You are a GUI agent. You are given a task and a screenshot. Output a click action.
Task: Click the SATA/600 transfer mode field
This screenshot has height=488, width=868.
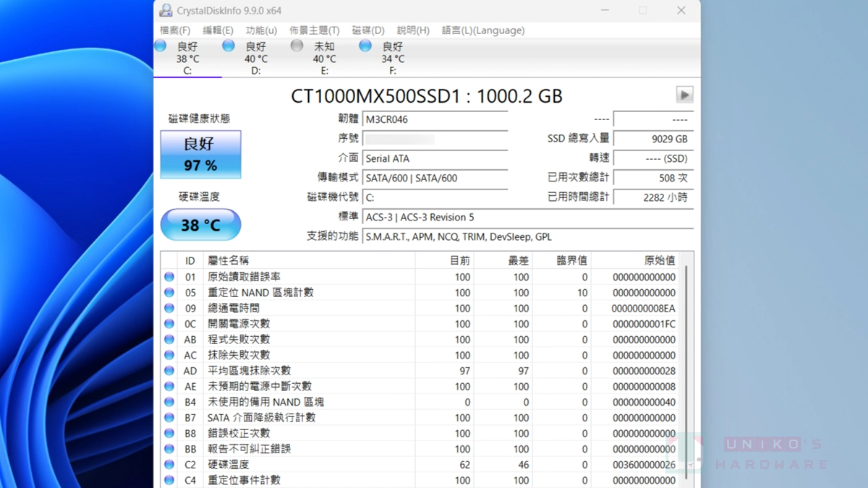(435, 178)
